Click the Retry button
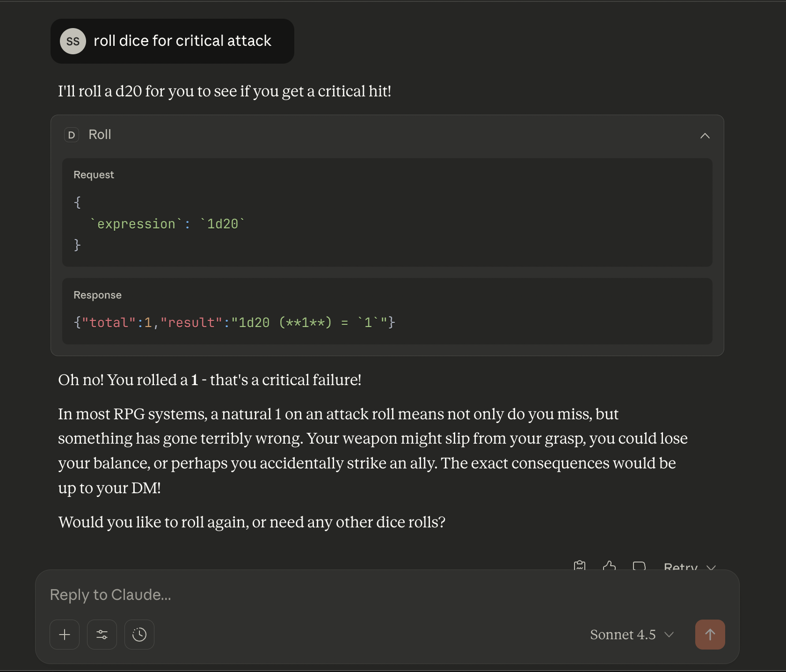The height and width of the screenshot is (672, 786). pos(681,567)
